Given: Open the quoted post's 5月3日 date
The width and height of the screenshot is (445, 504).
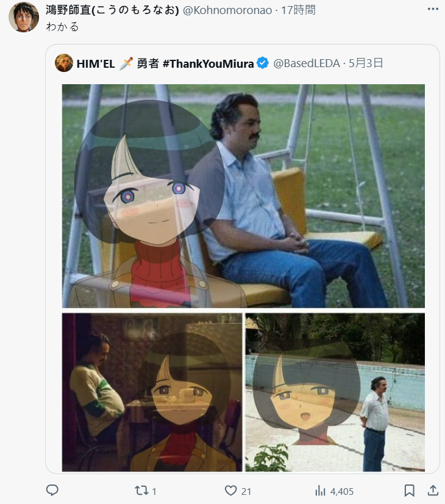Looking at the screenshot, I should tap(366, 63).
